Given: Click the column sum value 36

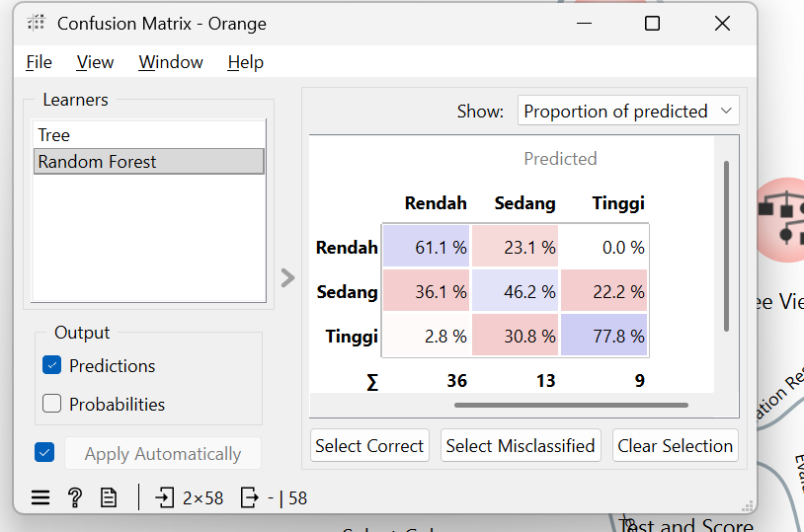Looking at the screenshot, I should pyautogui.click(x=457, y=380).
